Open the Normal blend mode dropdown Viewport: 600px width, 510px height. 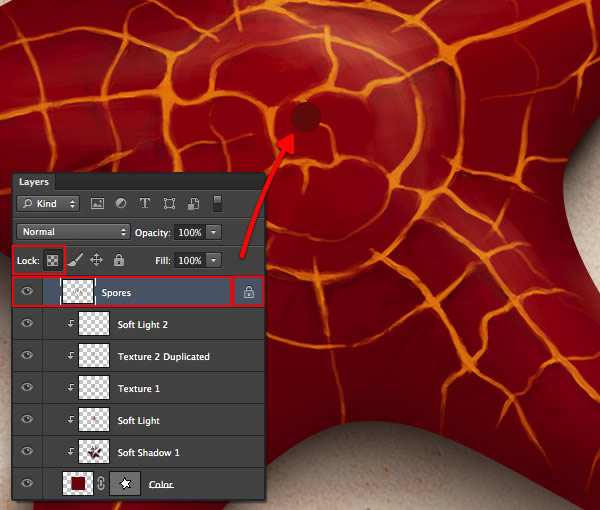[73, 232]
